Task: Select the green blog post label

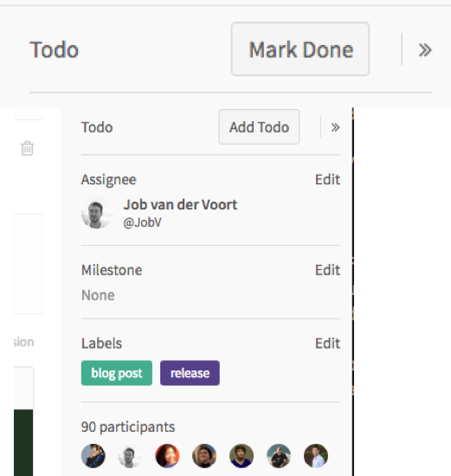Action: coord(117,373)
